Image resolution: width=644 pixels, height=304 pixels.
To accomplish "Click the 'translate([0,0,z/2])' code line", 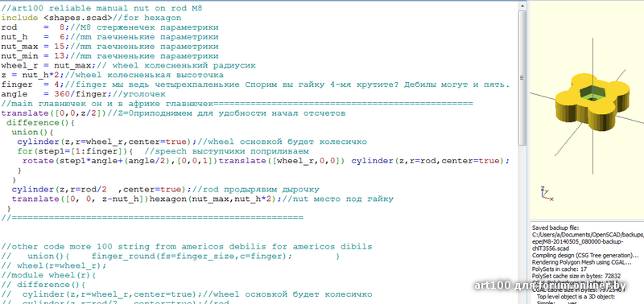I will 173,113.
